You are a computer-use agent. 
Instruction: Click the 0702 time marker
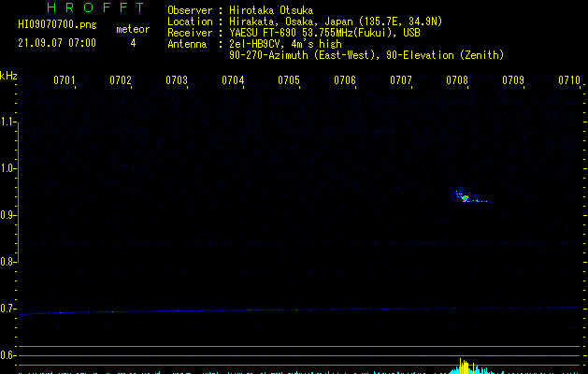121,80
